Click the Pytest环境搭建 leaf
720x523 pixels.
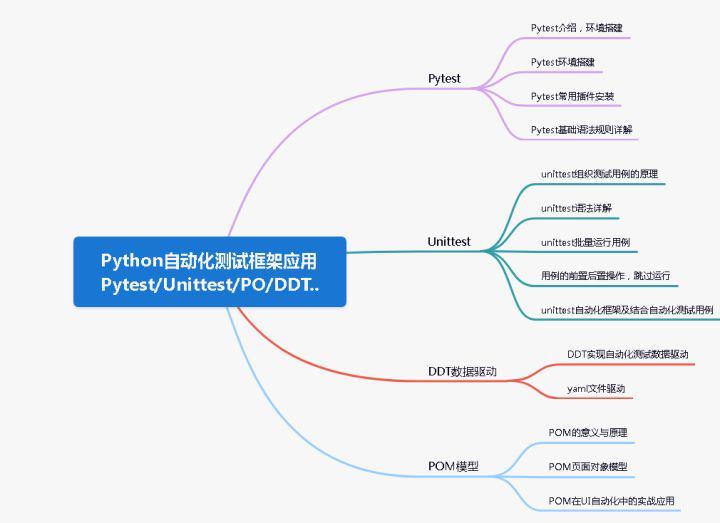coord(563,62)
